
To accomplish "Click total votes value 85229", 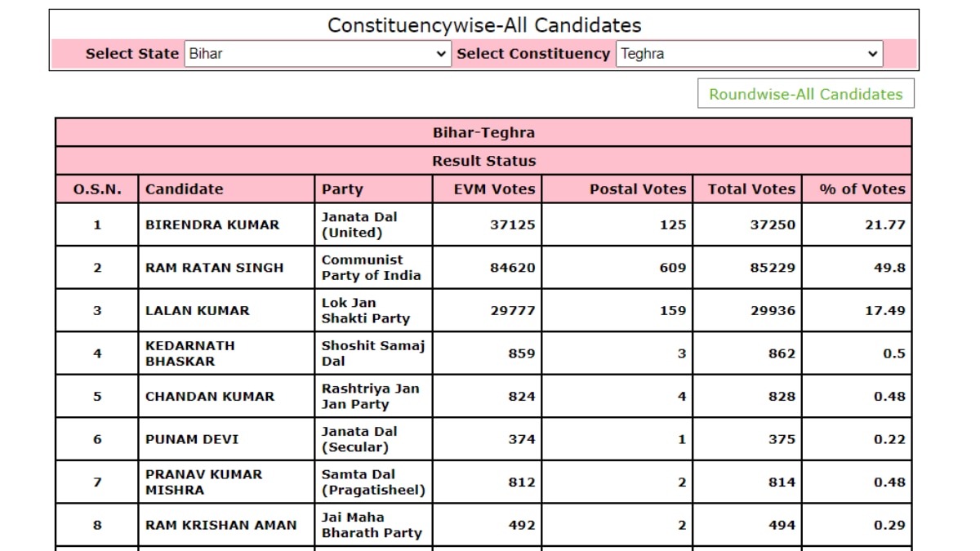I will [x=773, y=268].
